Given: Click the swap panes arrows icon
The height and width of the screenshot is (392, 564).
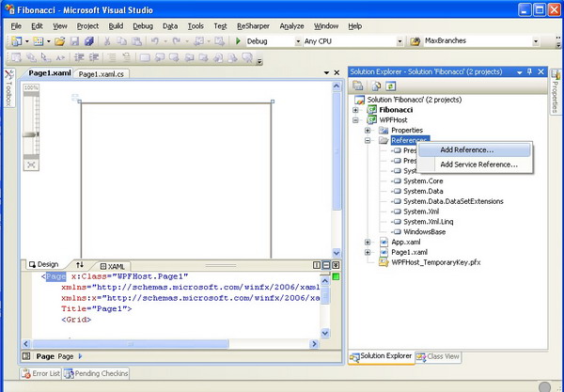Looking at the screenshot, I should (80, 265).
